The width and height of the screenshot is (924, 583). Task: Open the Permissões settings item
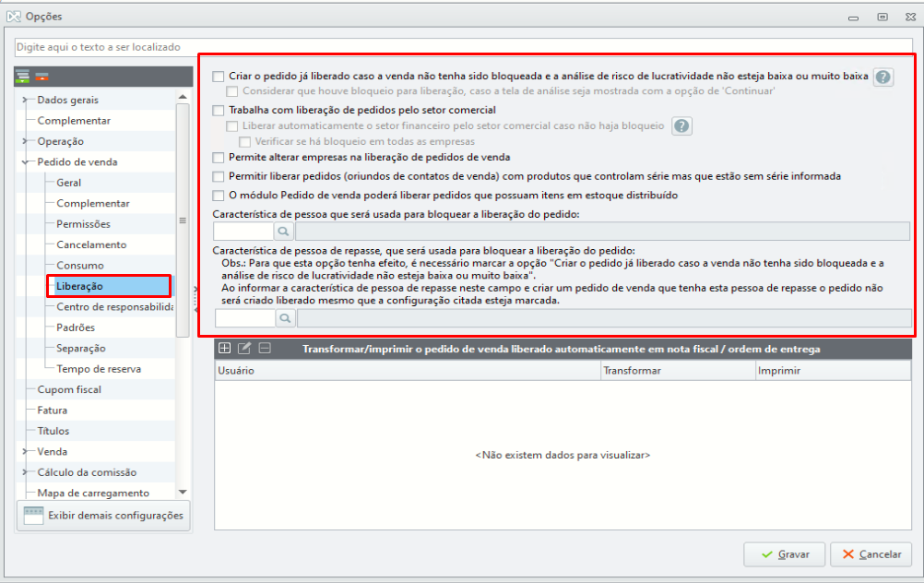click(x=83, y=224)
